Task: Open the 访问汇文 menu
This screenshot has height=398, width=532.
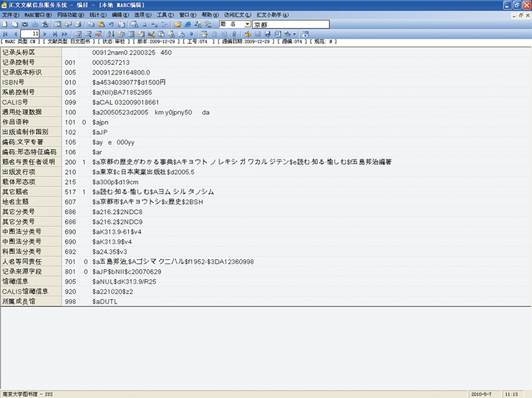Action: click(x=237, y=15)
